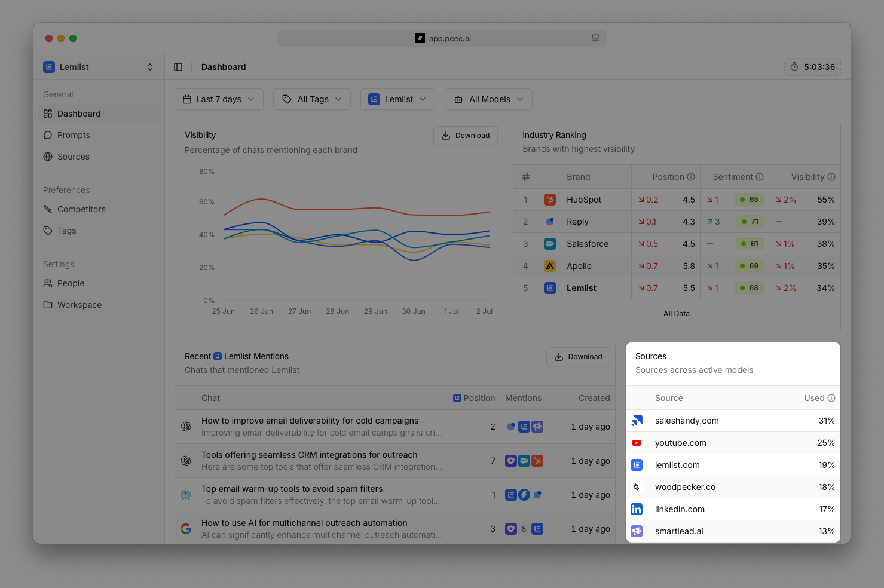
Task: Click the LinkedIn icon next to linkedin.com
Action: [637, 509]
